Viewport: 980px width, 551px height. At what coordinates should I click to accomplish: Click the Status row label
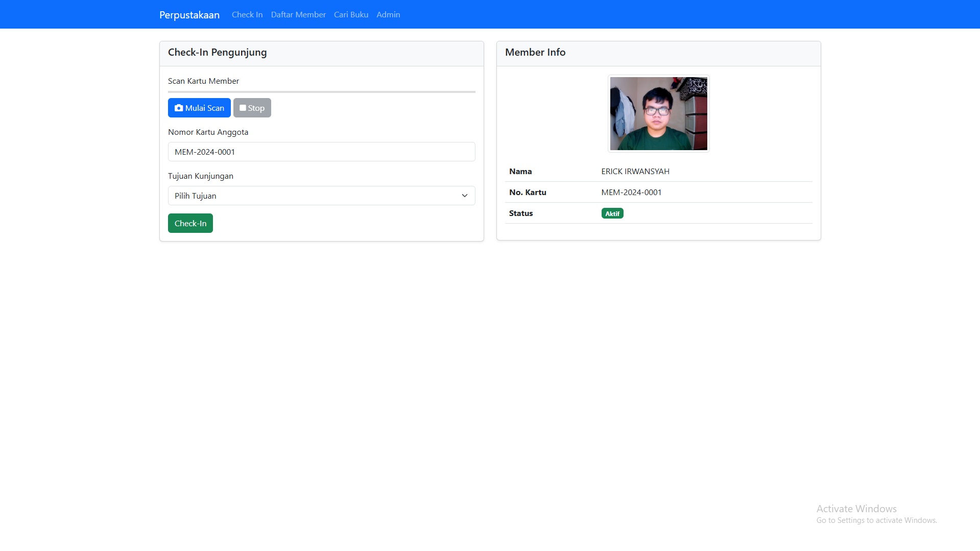[521, 213]
